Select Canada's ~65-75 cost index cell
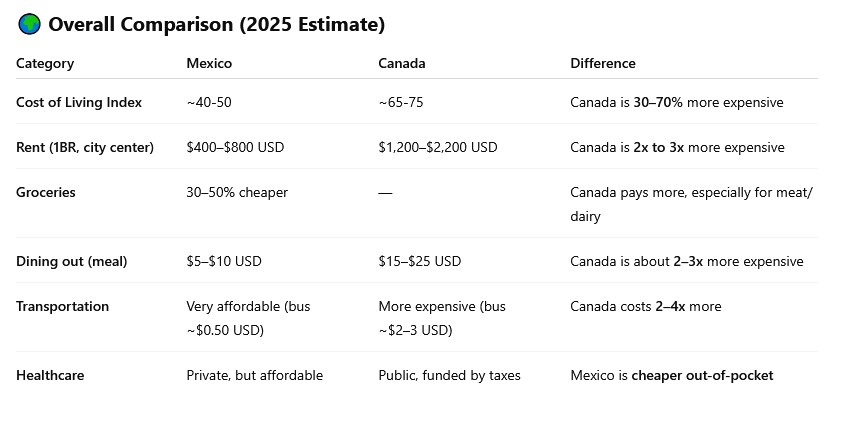 407,102
